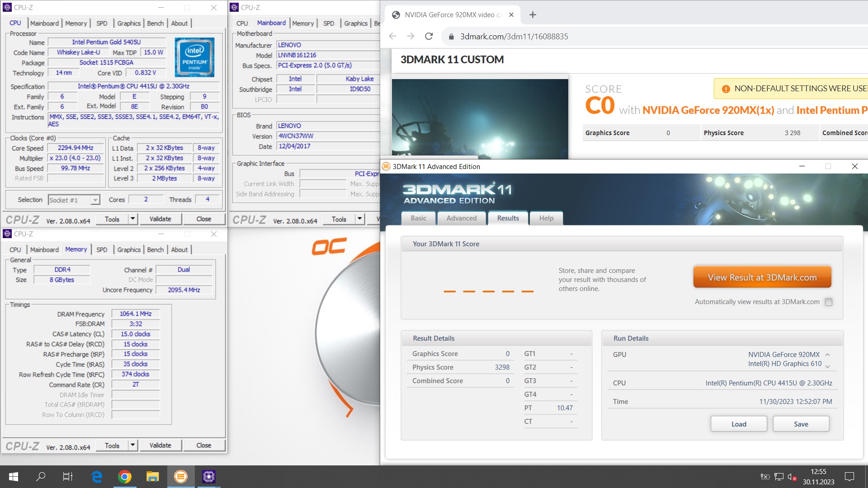Expand Tools dropdown arrow in Mainboard window
868x488 pixels.
click(x=359, y=219)
